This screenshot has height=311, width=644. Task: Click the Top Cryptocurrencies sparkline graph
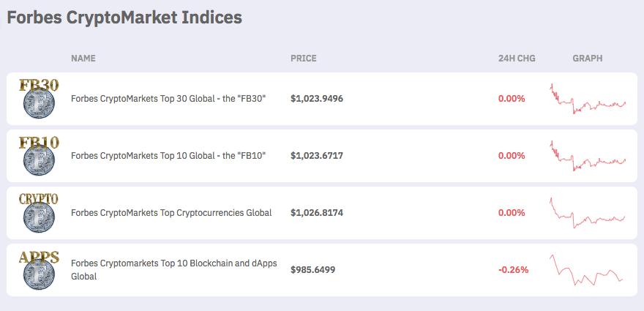pos(588,213)
